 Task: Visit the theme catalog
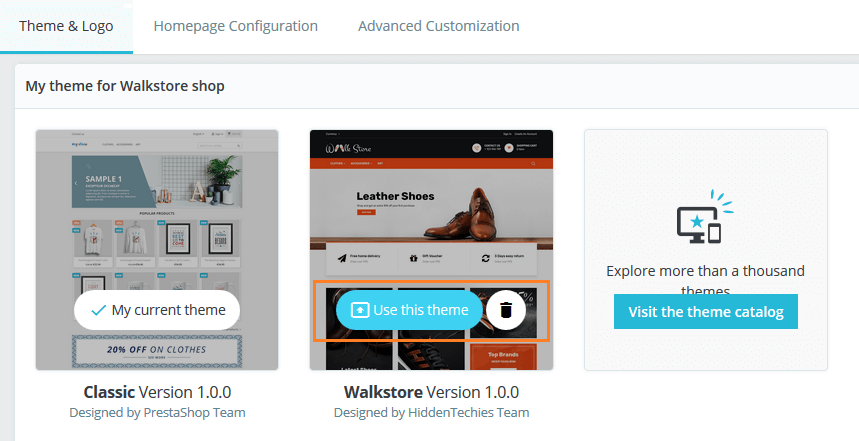click(x=706, y=312)
